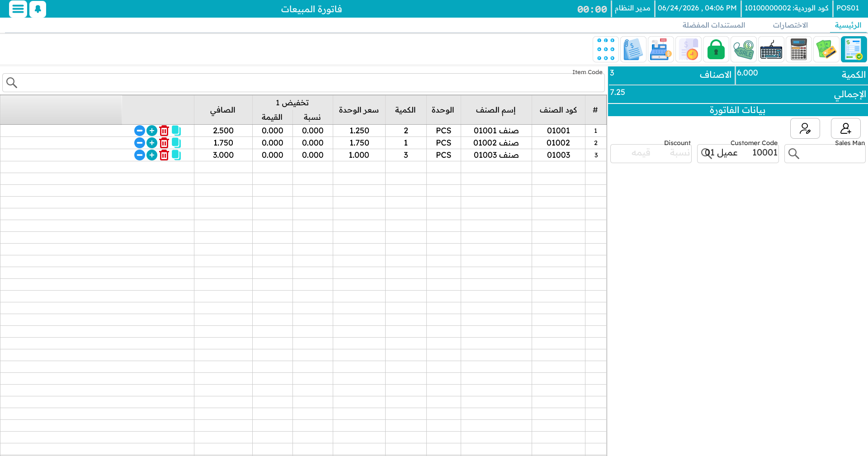Screen dimensions: 868x456
Task: Click the shift code 10100000002 label
Action: pos(787,8)
